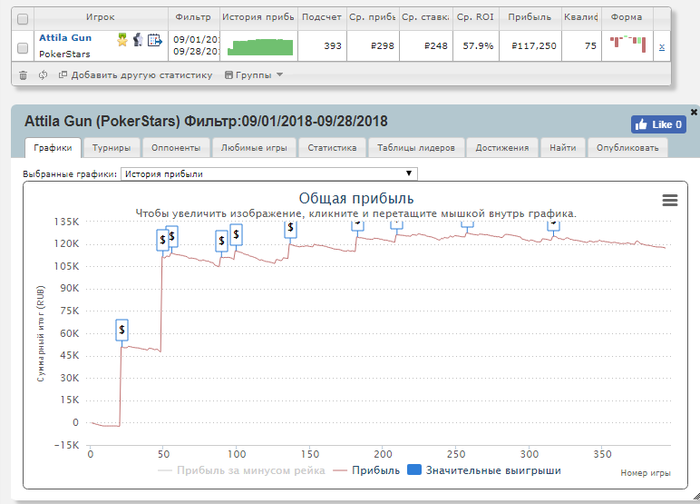
Task: Switch to the Таблицы лидеров tab
Action: (x=416, y=148)
